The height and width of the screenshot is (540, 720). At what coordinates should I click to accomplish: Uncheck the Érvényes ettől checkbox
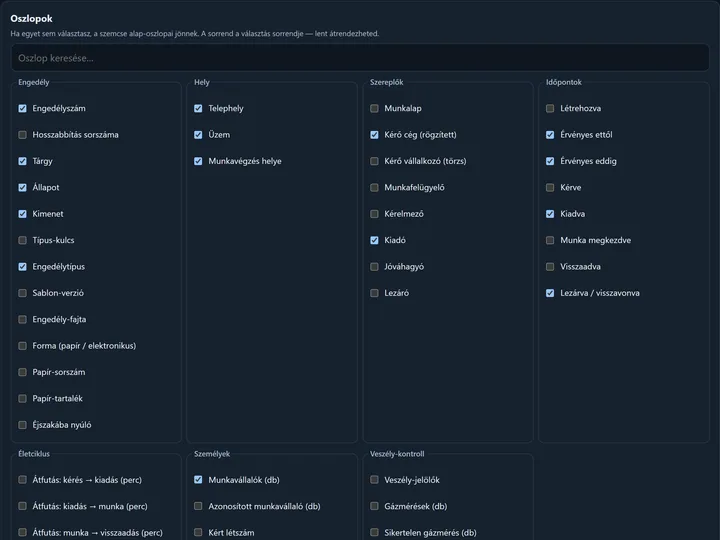(x=550, y=135)
